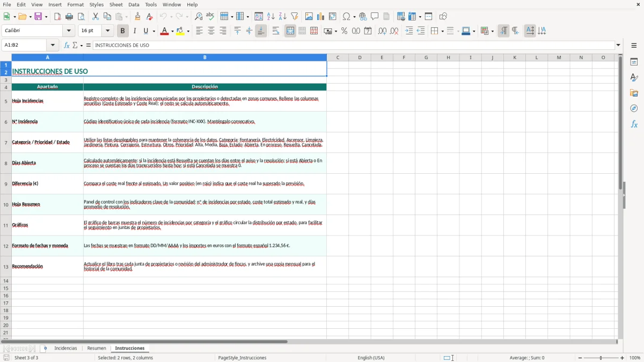Run the spelling check
644x362 pixels.
pos(210,17)
